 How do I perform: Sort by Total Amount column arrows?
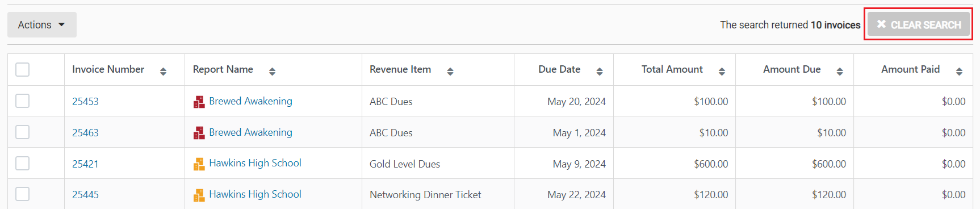(x=722, y=72)
